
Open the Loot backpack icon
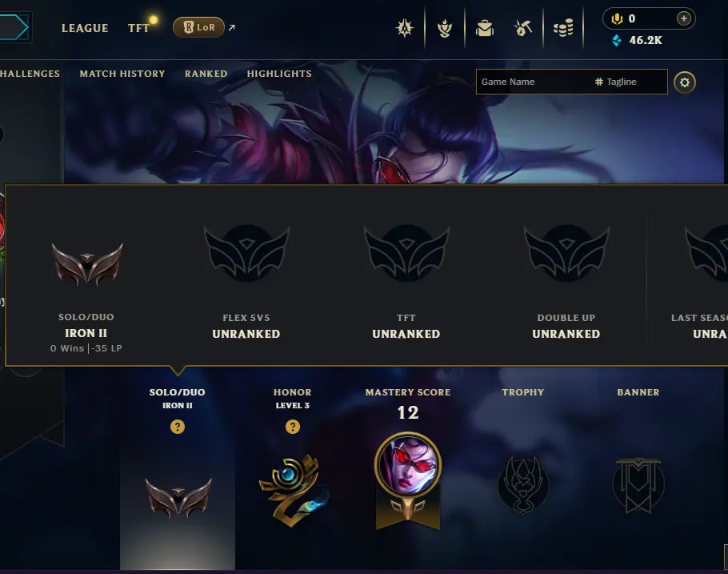(x=484, y=28)
